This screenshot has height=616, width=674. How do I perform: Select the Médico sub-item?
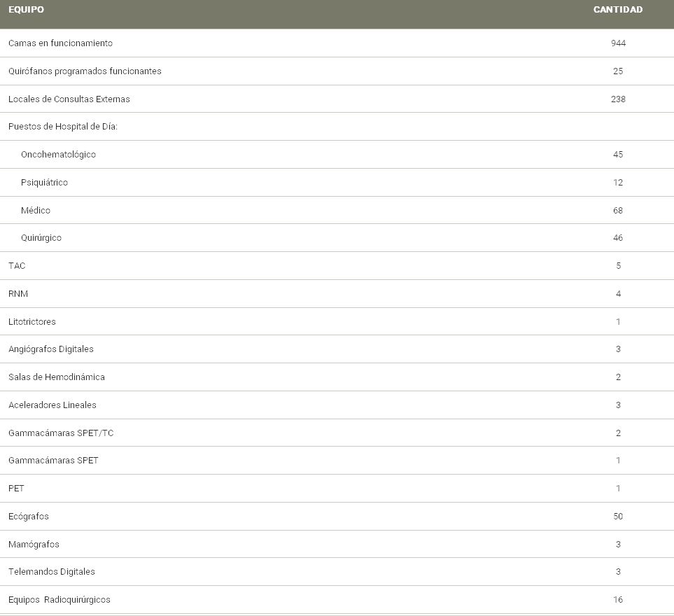[36, 211]
